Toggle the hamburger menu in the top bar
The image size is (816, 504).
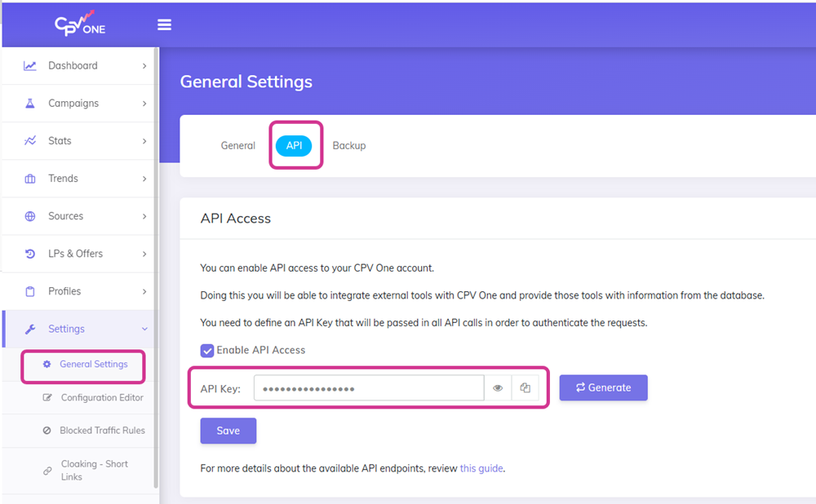(x=164, y=24)
